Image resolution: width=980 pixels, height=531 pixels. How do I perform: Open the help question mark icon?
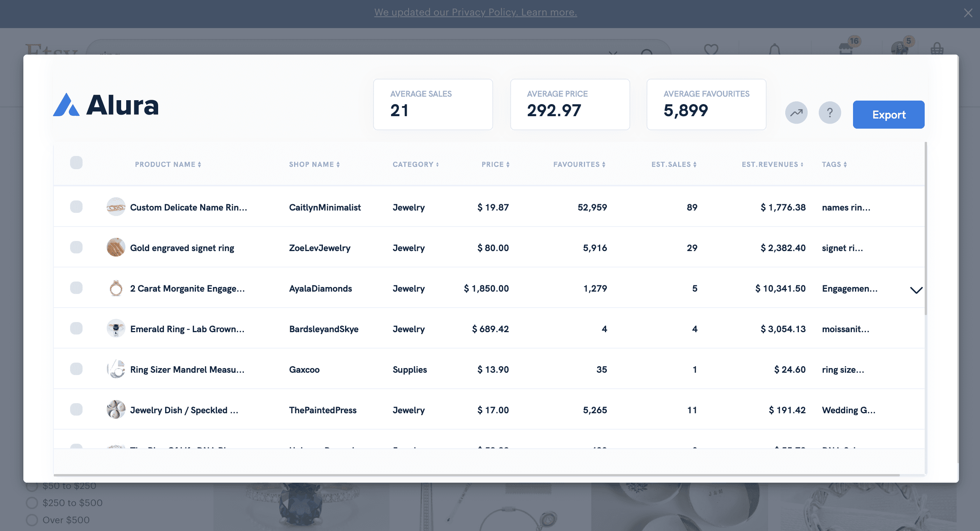coord(830,113)
